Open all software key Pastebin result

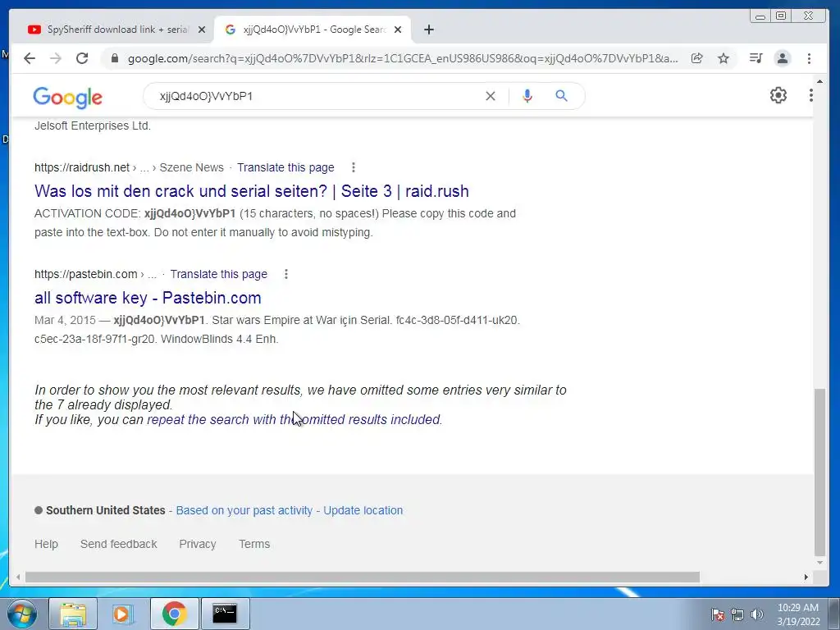click(x=148, y=298)
